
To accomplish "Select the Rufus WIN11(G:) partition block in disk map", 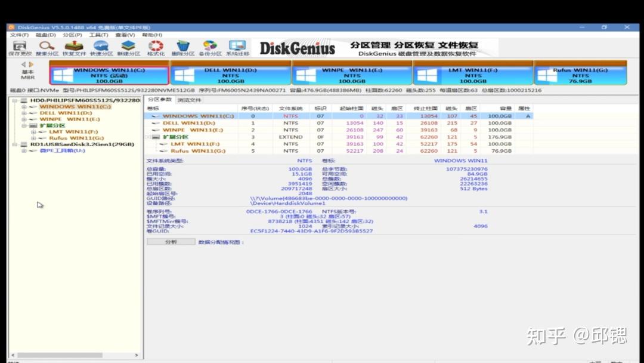I will pyautogui.click(x=580, y=73).
